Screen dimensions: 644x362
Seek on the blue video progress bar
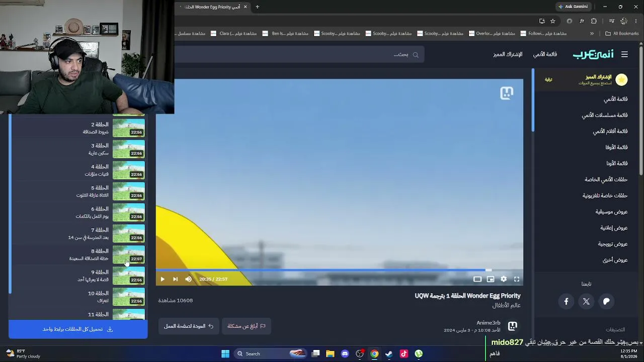(x=339, y=270)
